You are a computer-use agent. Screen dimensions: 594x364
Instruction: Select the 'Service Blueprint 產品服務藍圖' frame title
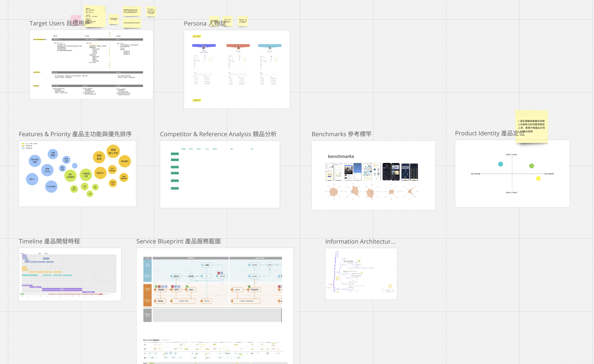178,241
